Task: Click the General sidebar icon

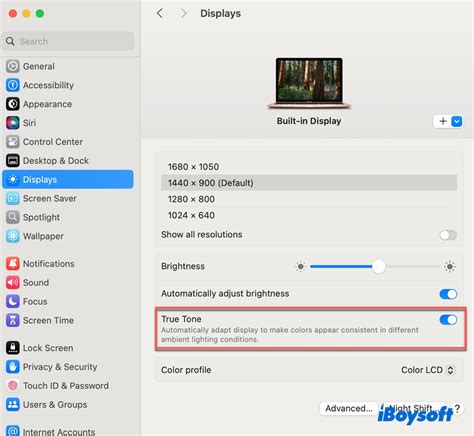Action: tap(13, 66)
